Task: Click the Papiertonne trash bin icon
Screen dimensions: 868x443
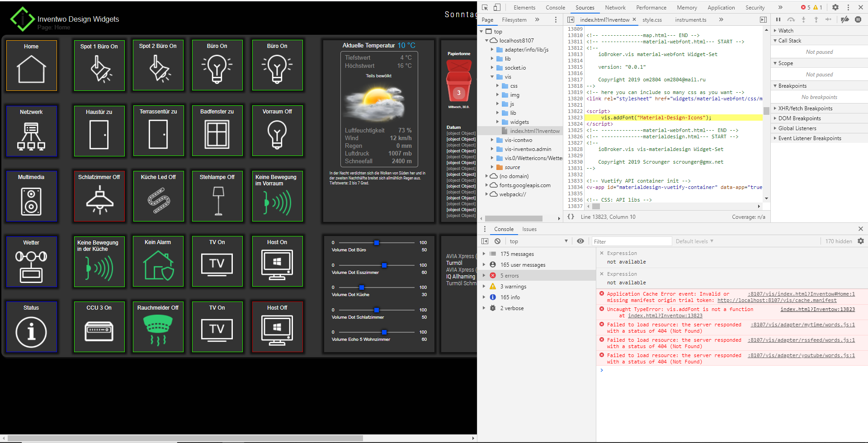Action: pyautogui.click(x=459, y=81)
